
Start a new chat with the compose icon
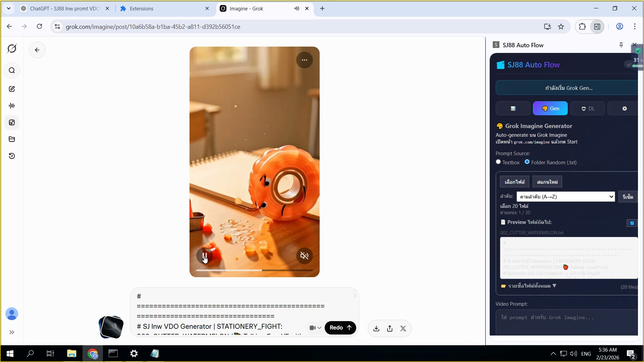pyautogui.click(x=12, y=89)
